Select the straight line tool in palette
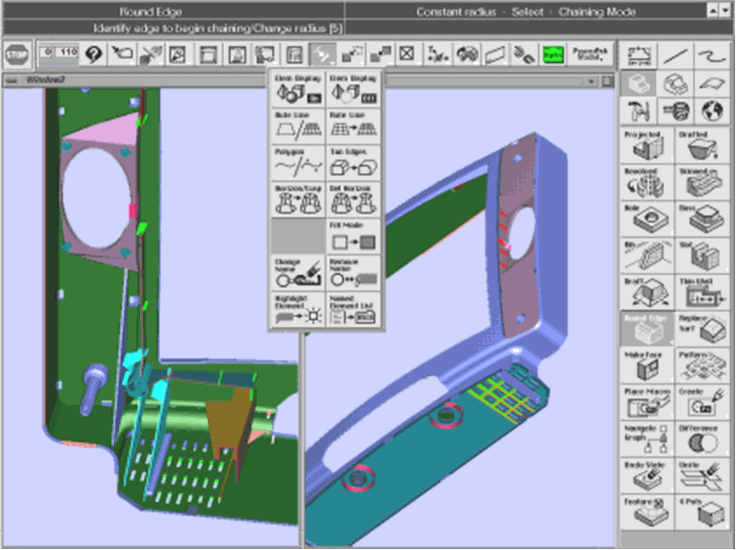The image size is (736, 550). 675,56
